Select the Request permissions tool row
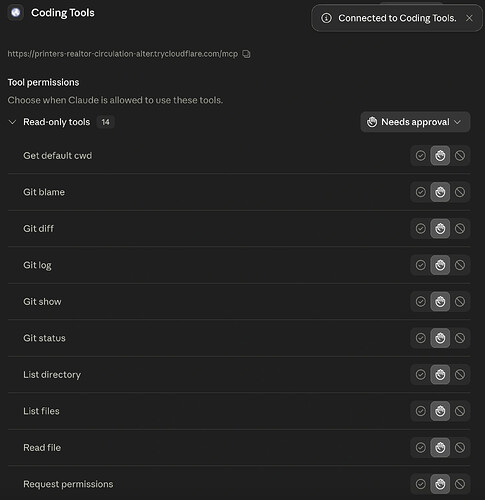 click(x=239, y=484)
